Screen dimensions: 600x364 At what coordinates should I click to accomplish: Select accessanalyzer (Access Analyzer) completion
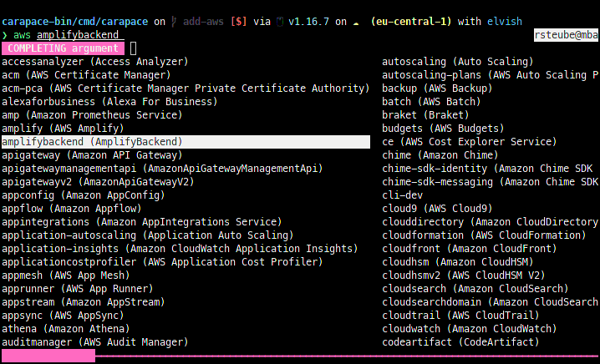(x=95, y=62)
